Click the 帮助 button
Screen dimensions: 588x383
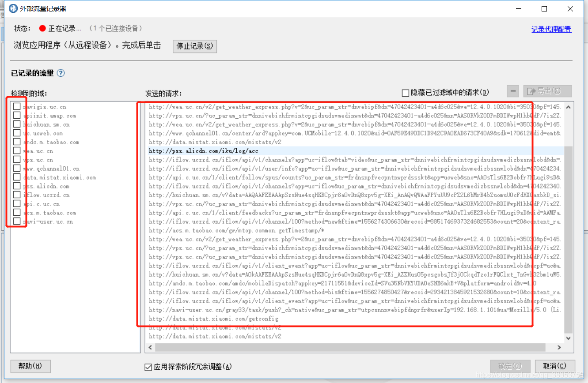[x=30, y=366]
